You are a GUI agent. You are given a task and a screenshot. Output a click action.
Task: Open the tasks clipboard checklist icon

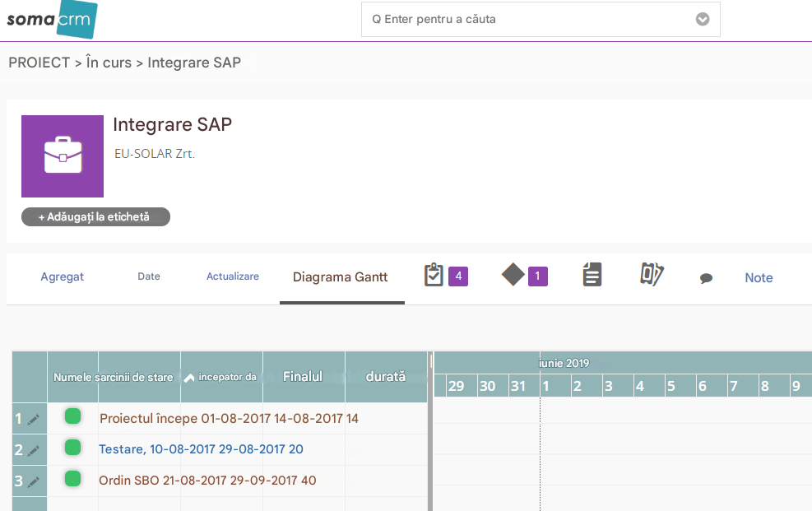click(434, 275)
